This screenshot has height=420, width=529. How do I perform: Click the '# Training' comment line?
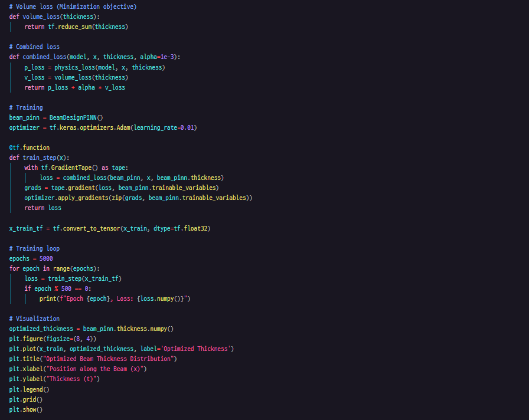[26, 107]
